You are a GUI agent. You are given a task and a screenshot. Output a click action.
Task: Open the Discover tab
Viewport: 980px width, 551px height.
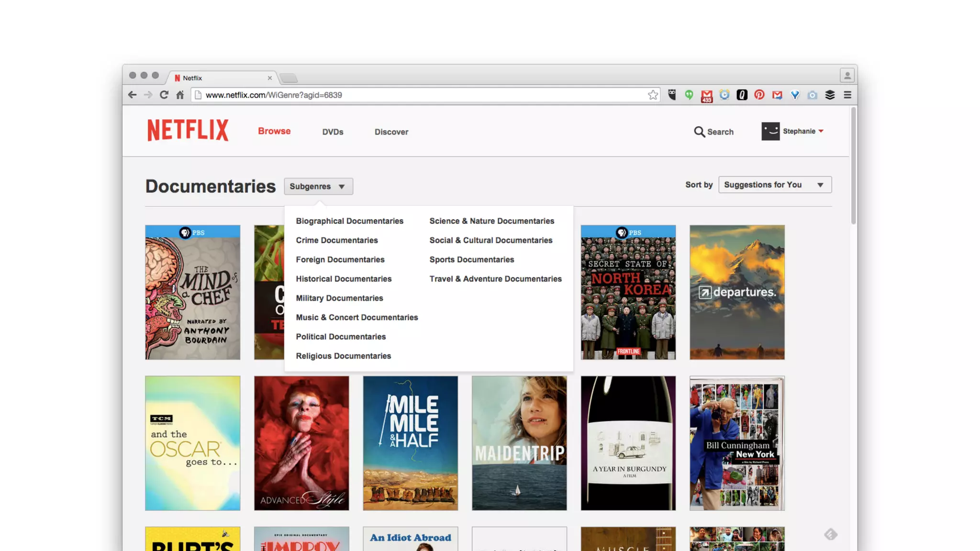pos(391,132)
